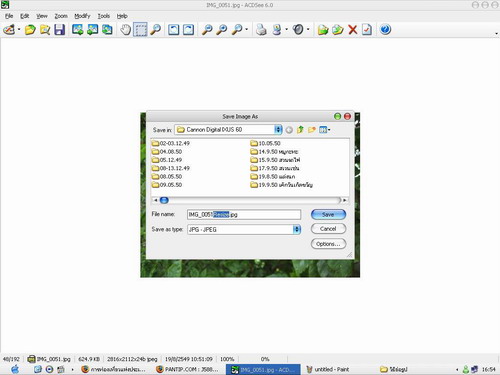Open the Modify menu
Image resolution: width=500 pixels, height=375 pixels.
coord(82,16)
